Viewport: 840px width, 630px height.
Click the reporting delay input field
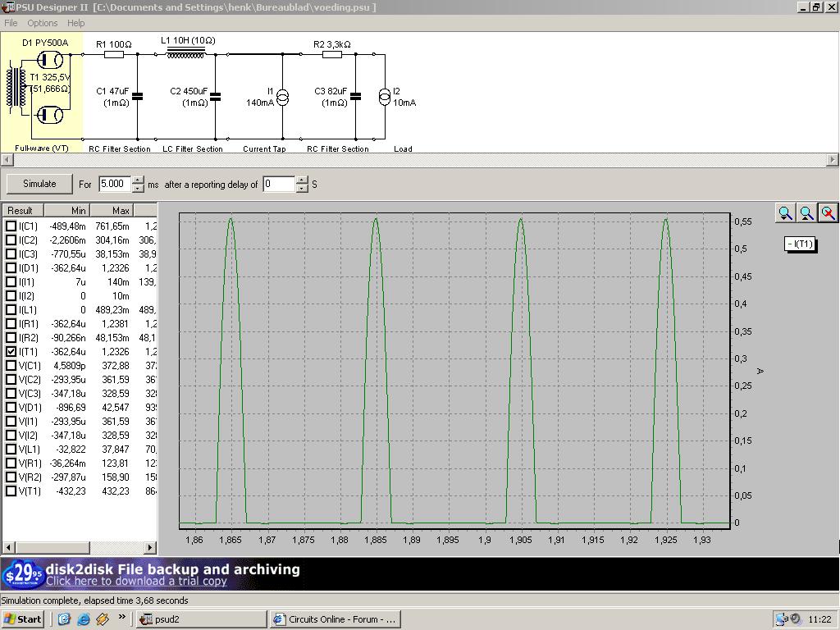[x=278, y=185]
